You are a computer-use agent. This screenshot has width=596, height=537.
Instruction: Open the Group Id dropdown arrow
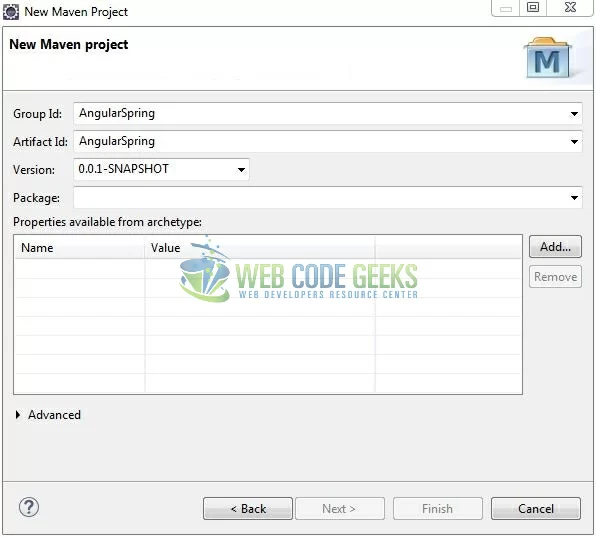tap(574, 114)
